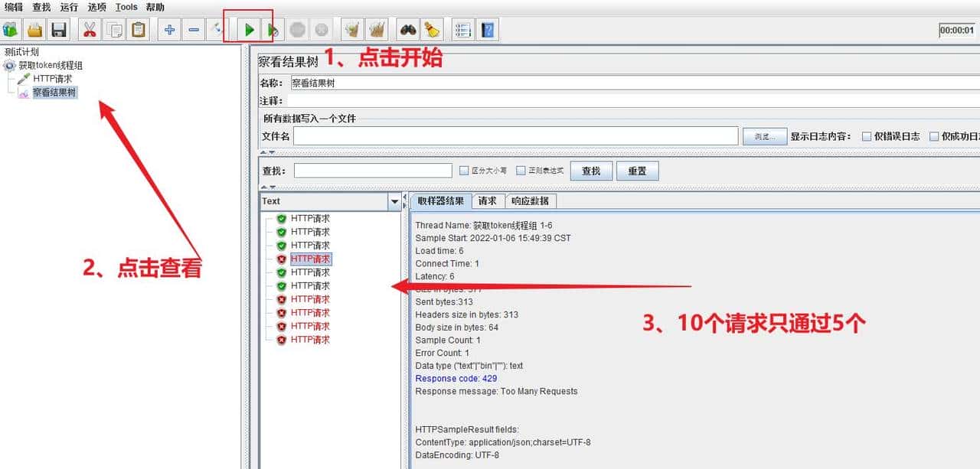Viewport: 980px width, 469px height.
Task: Switch to the 响应数据 tab
Action: [x=531, y=200]
